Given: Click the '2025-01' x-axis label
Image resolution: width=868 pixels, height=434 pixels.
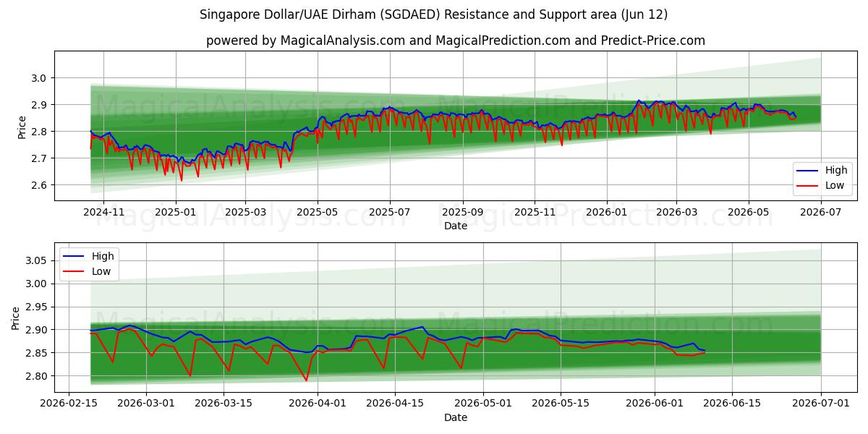Looking at the screenshot, I should (x=176, y=213).
